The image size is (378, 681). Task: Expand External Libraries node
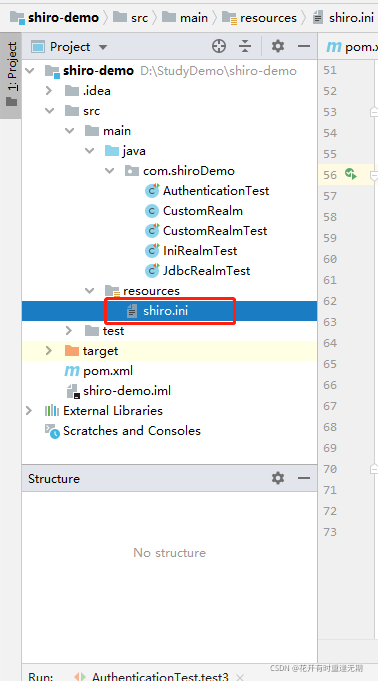(x=29, y=410)
